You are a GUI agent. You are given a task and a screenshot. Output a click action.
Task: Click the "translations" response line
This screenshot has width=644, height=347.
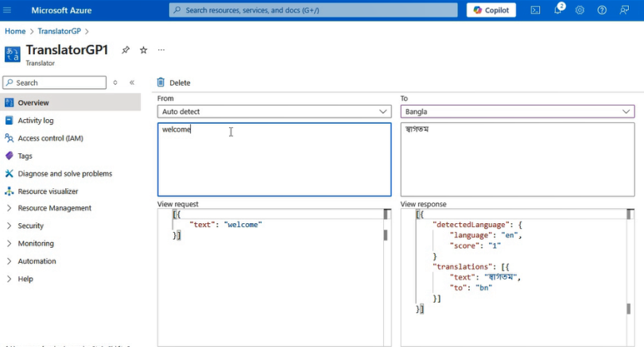pyautogui.click(x=471, y=267)
